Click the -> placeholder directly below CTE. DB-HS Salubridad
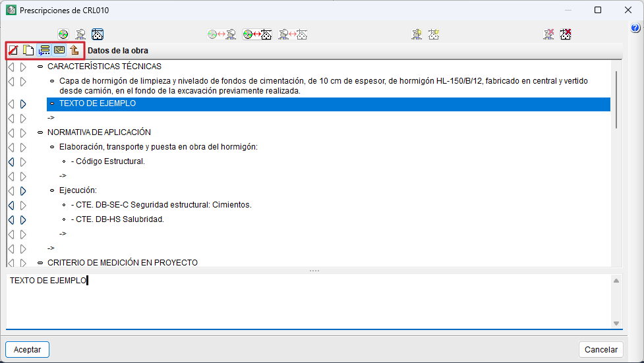Viewport: 644px width, 363px height. (x=63, y=234)
